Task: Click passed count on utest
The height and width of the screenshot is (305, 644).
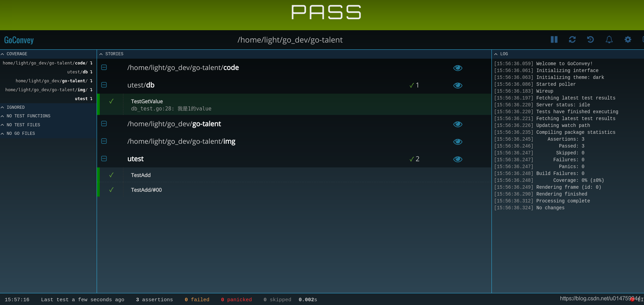Action: pyautogui.click(x=414, y=159)
